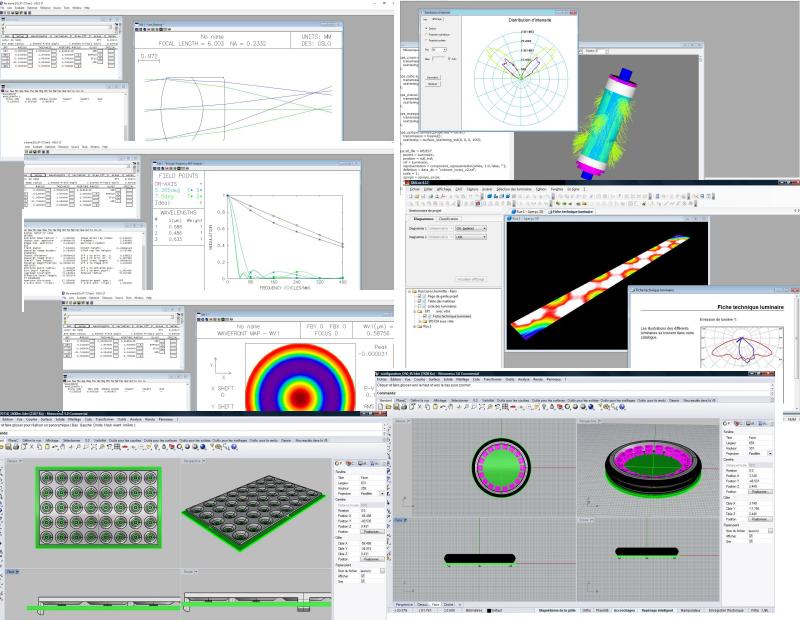Click Help globe icon in ring-model Rhino toolbar

pos(621,407)
